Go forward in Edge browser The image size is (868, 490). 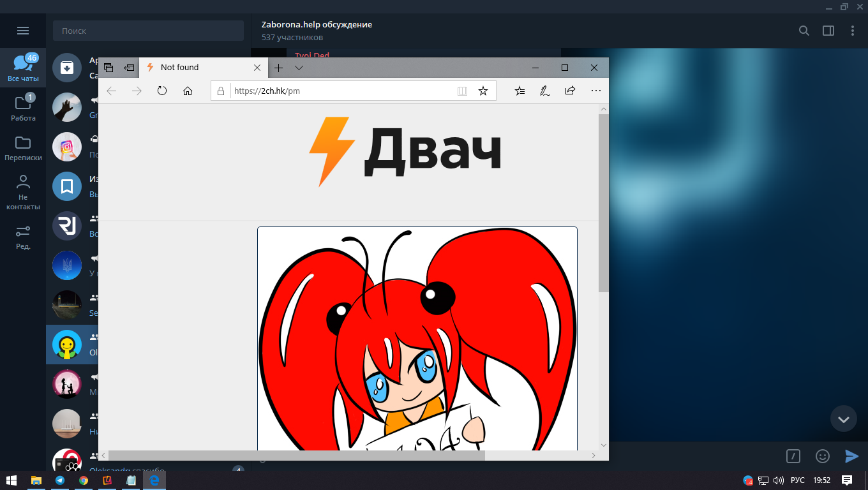137,91
